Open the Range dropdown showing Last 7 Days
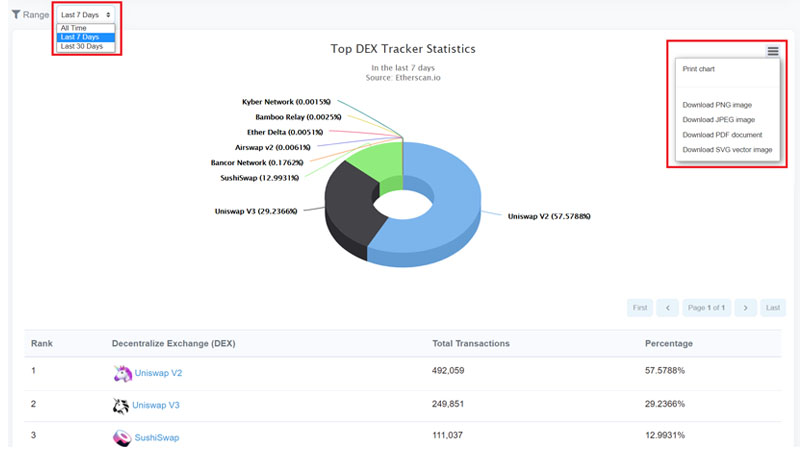800x468 pixels. click(86, 15)
